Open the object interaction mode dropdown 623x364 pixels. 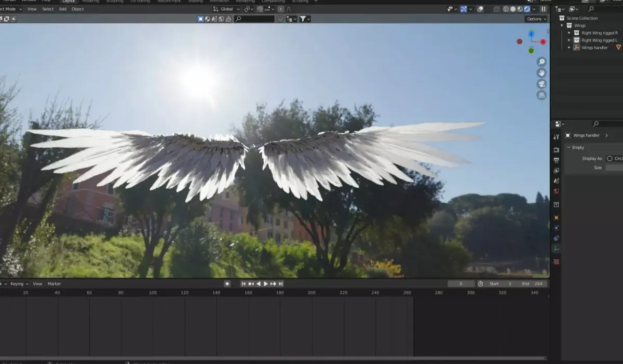pyautogui.click(x=10, y=9)
